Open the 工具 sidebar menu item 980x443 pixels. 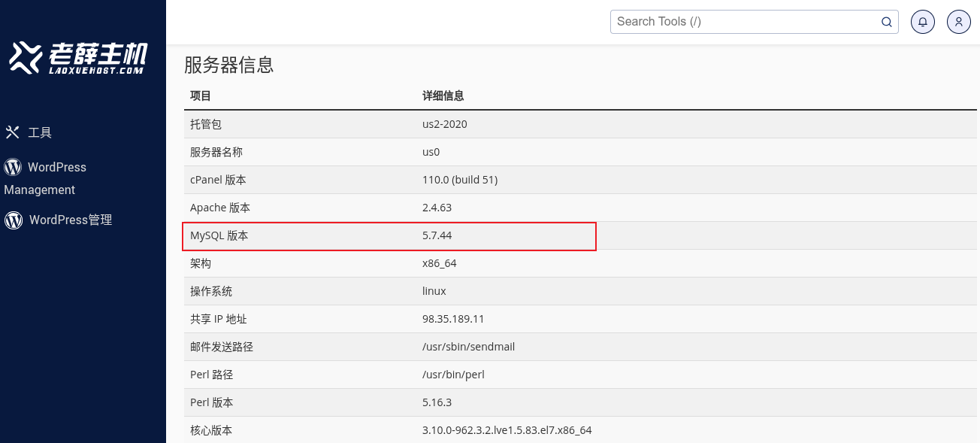tap(40, 133)
